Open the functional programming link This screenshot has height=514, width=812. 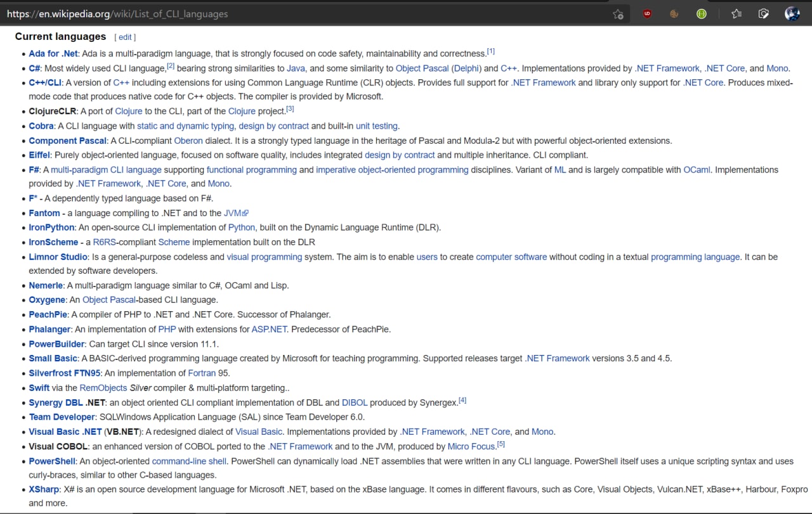251,170
